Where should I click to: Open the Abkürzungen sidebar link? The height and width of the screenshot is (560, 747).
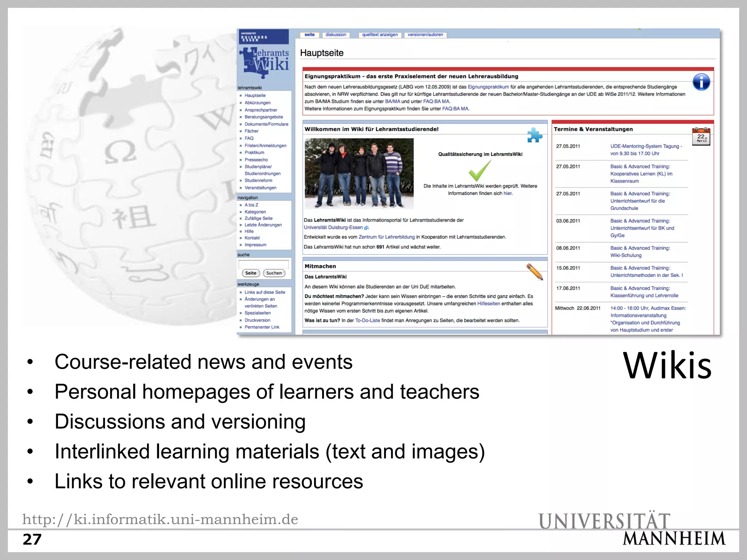click(x=258, y=103)
